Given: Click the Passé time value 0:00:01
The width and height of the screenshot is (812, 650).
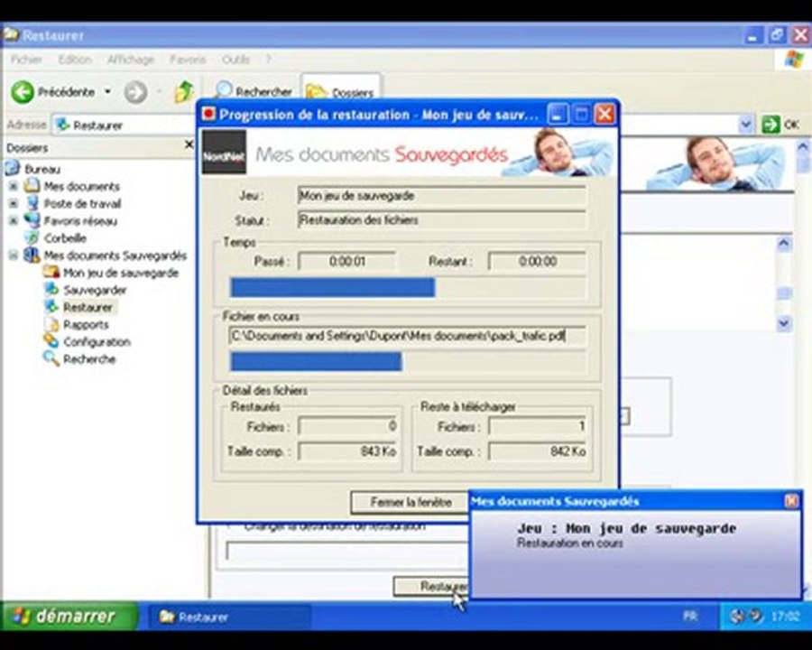Looking at the screenshot, I should pyautogui.click(x=347, y=261).
